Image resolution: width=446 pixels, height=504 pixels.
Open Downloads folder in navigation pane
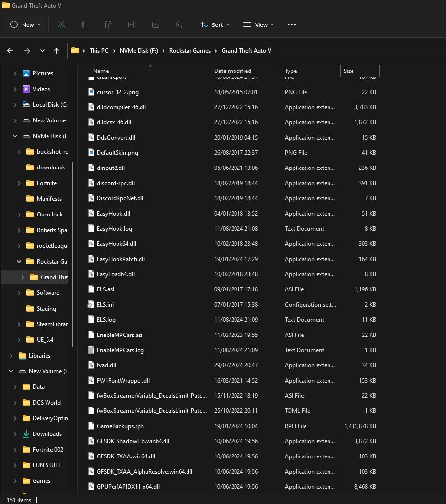point(47,434)
